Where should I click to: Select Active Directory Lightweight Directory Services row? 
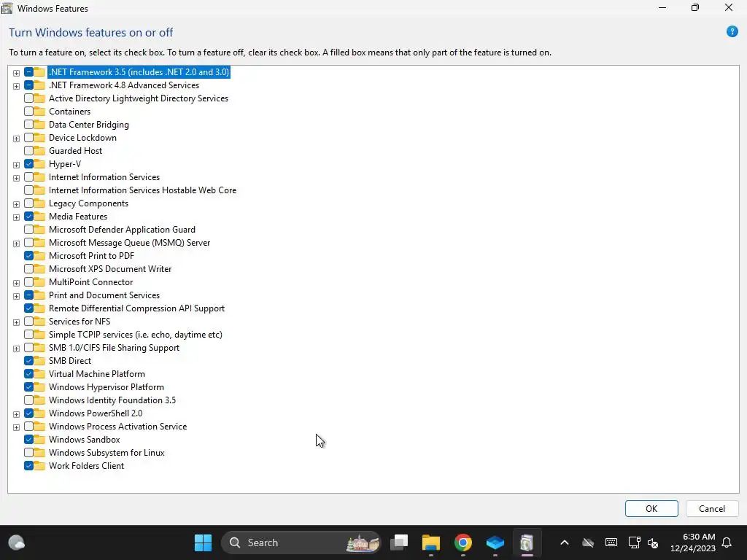[x=138, y=98]
